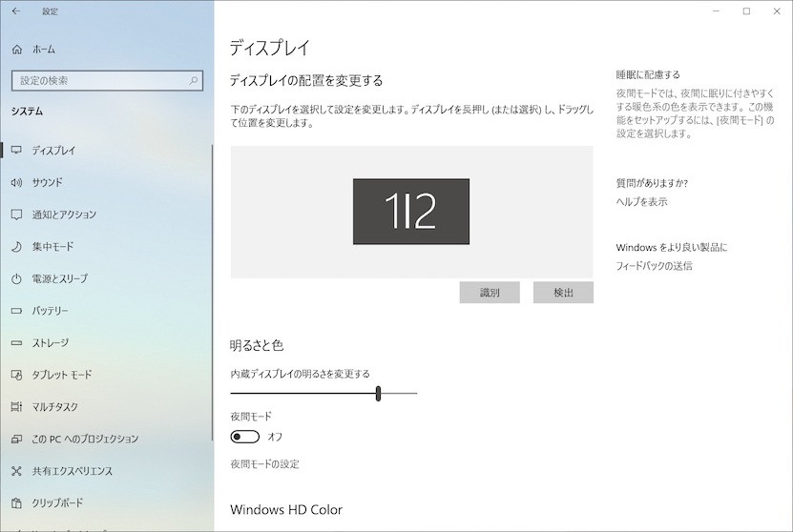Image resolution: width=793 pixels, height=532 pixels.
Task: Open マルチタスク settings
Action: tap(55, 407)
